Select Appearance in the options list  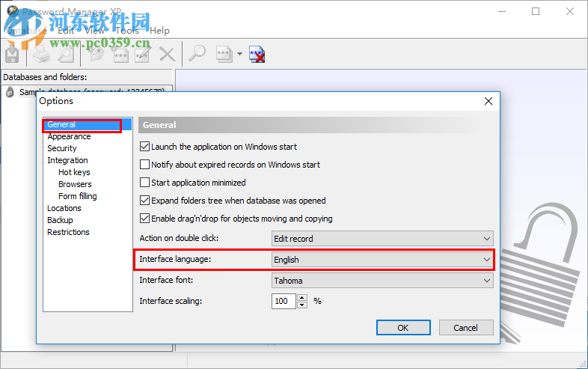(69, 136)
